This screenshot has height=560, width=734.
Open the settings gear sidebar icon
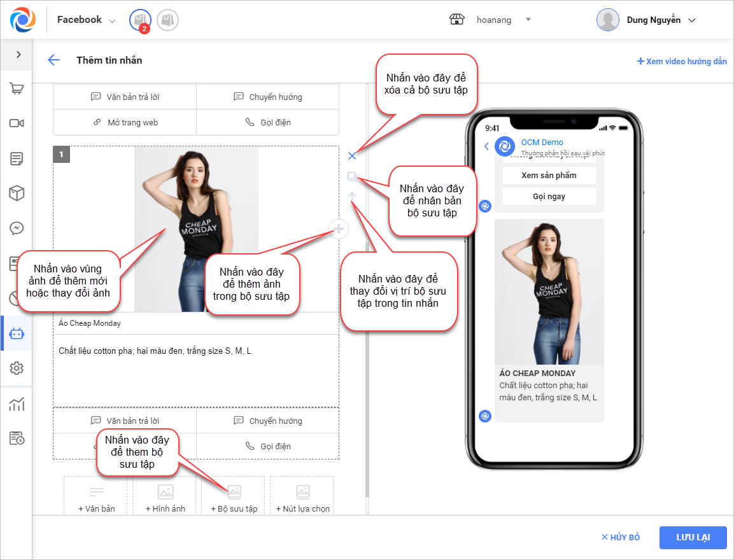click(x=17, y=368)
